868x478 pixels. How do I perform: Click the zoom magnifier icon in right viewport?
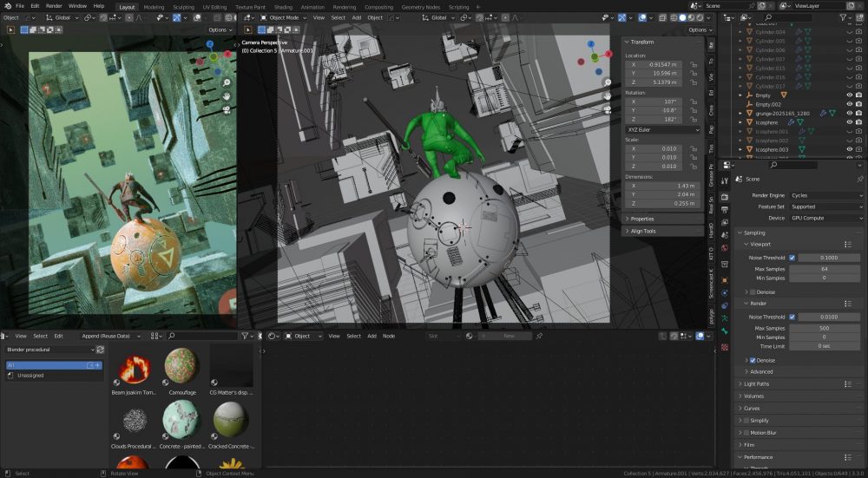point(608,82)
